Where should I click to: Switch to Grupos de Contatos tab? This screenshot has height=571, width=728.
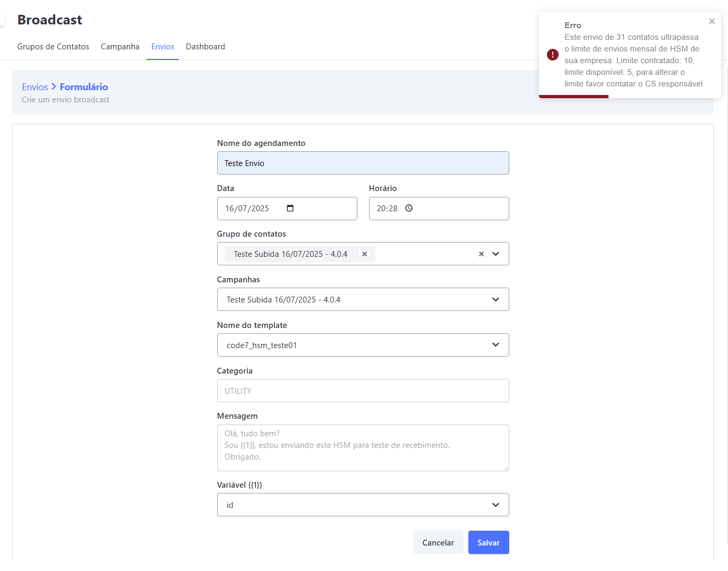click(x=53, y=47)
